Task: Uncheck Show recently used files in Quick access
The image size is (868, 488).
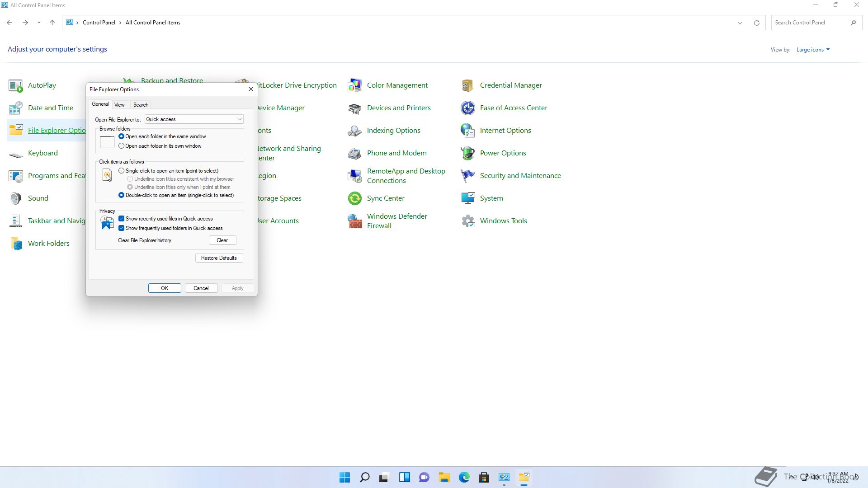Action: coord(121,219)
